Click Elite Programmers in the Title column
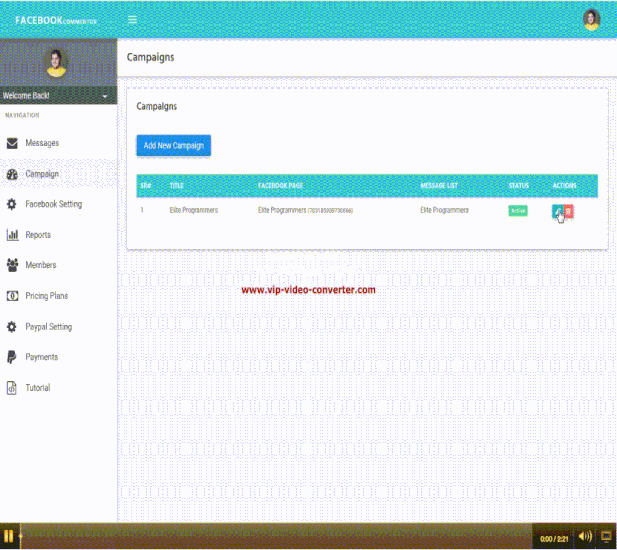This screenshot has width=617, height=550. click(x=194, y=210)
